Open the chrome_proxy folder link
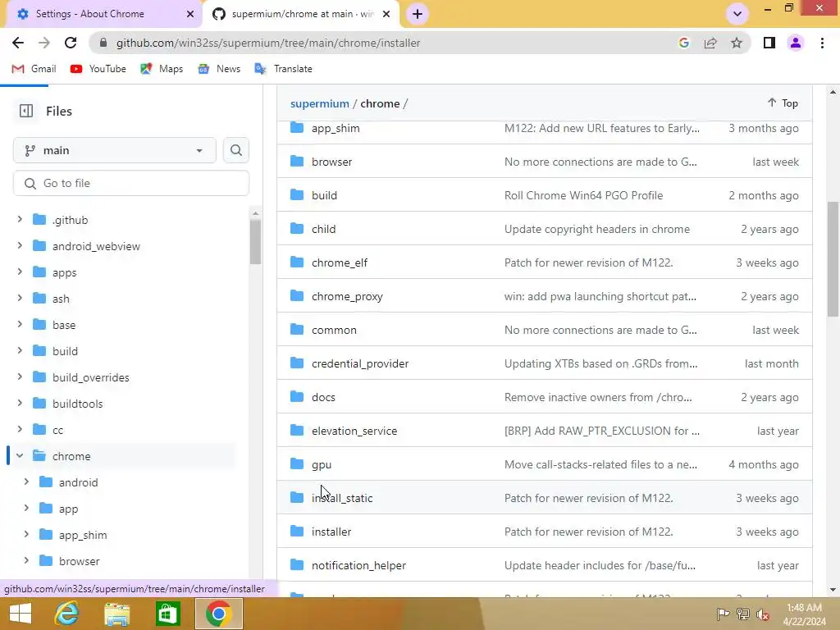The height and width of the screenshot is (630, 840). click(x=347, y=296)
